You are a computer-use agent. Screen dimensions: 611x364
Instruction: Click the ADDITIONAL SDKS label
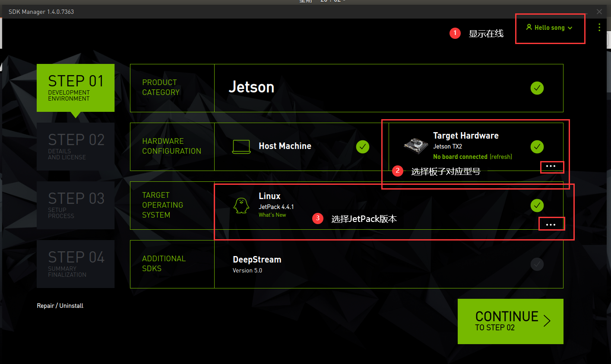point(164,263)
